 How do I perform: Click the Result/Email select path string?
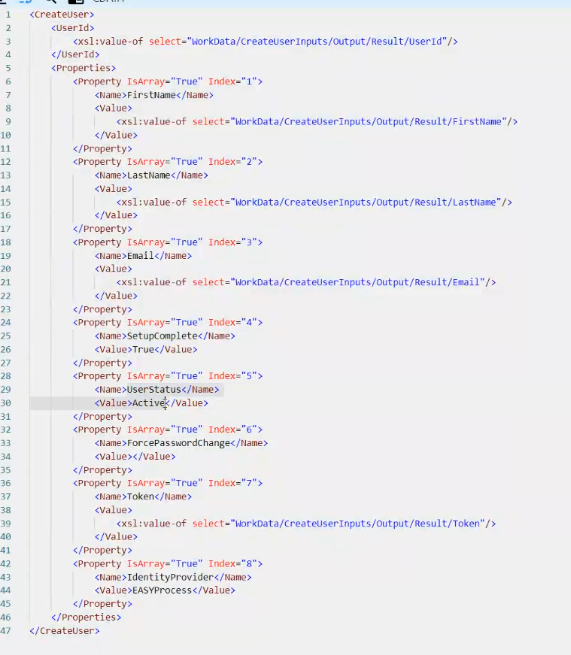(x=360, y=282)
